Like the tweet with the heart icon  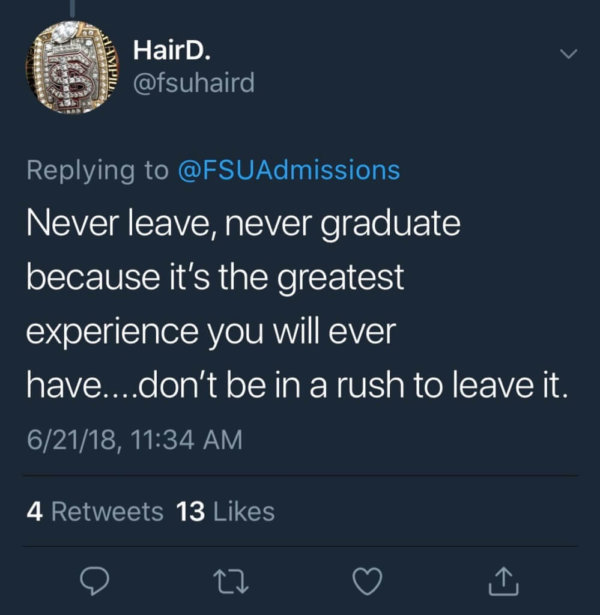tap(367, 581)
